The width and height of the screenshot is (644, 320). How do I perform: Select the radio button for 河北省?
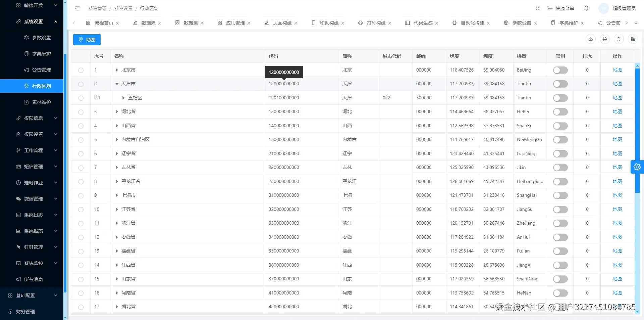pos(81,112)
